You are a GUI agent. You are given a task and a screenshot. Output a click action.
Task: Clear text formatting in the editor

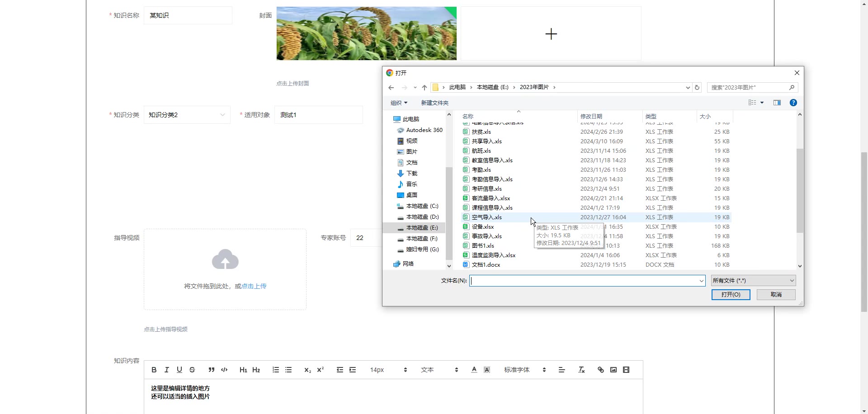click(x=581, y=370)
